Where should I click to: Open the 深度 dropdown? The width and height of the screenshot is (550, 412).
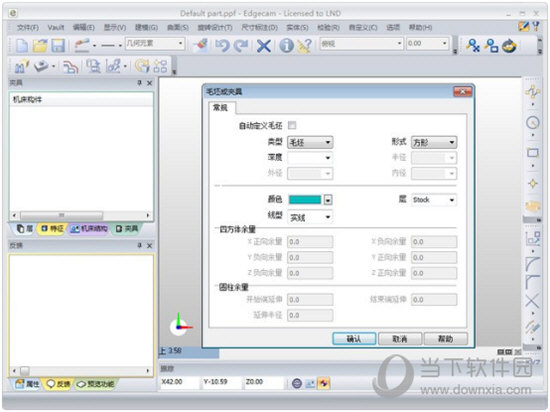point(310,158)
